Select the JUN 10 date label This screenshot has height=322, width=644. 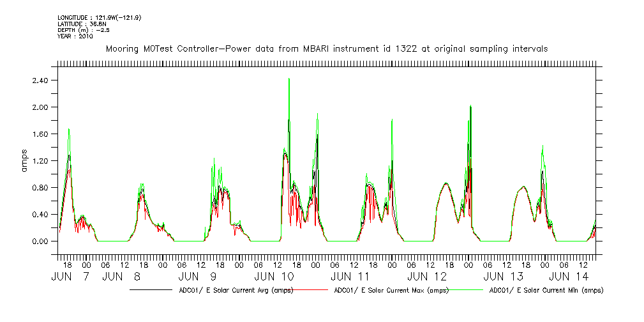[274, 277]
